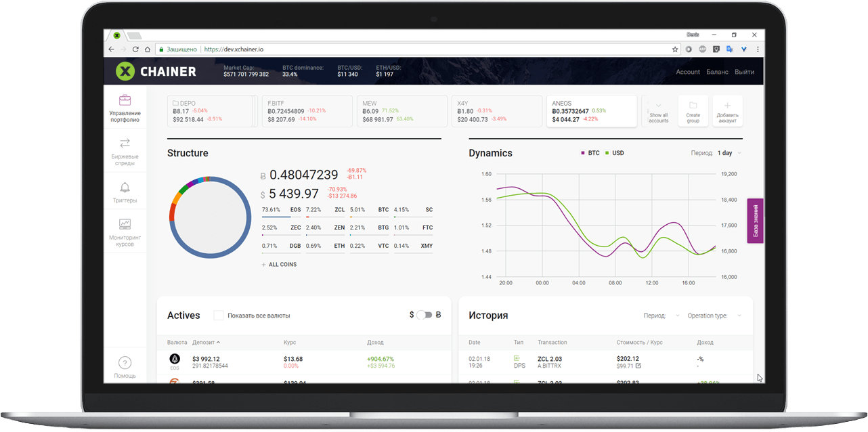This screenshot has width=868, height=432.
Task: Open the triggers bell icon
Action: [x=125, y=188]
